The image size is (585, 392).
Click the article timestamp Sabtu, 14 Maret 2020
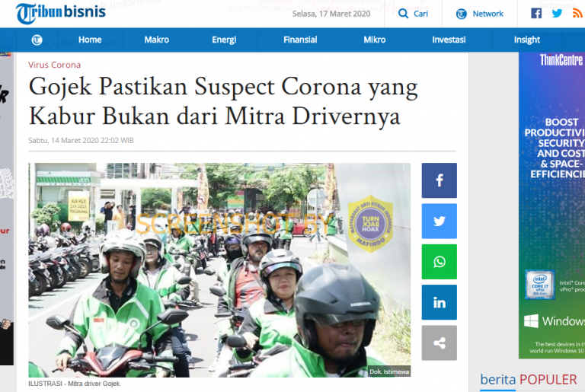[x=81, y=141]
